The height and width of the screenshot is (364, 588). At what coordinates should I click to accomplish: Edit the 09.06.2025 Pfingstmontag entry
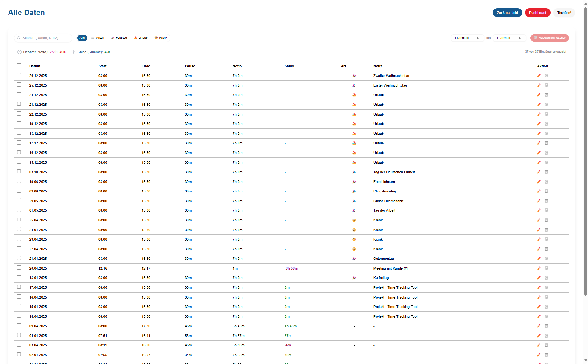click(x=539, y=191)
